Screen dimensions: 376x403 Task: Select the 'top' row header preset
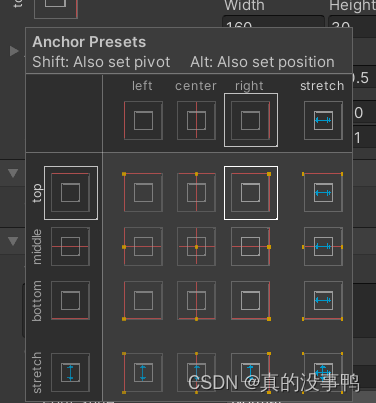pos(71,193)
